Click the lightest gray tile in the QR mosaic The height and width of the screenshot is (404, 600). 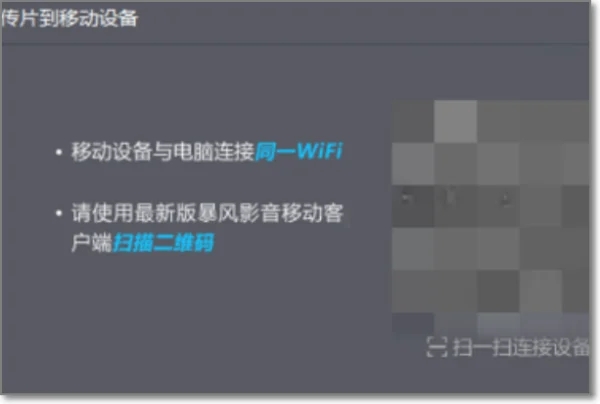(x=455, y=121)
